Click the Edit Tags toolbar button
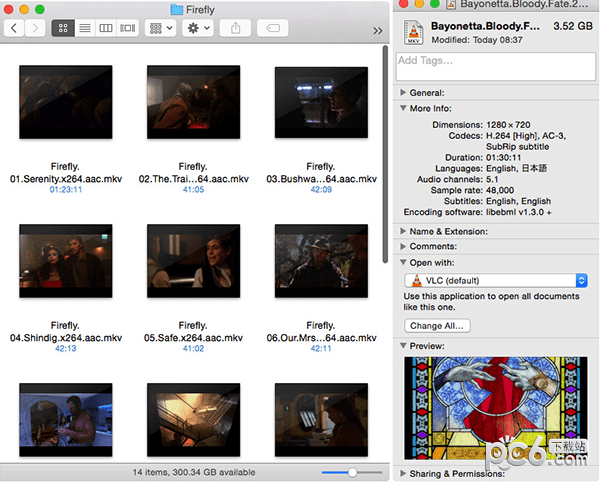The height and width of the screenshot is (483, 600). point(273,28)
